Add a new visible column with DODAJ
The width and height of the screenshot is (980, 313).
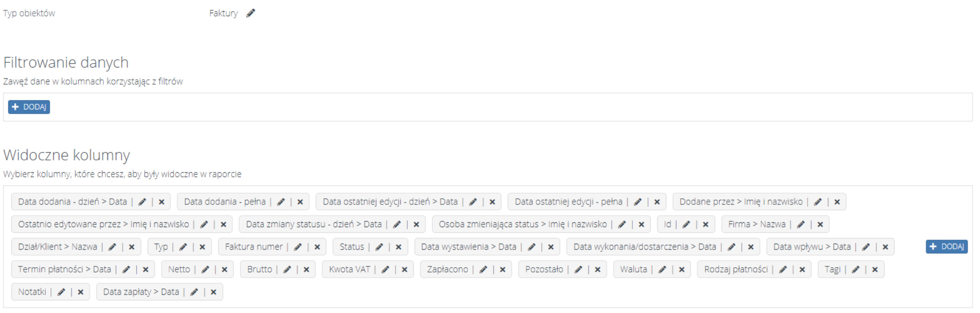(946, 247)
